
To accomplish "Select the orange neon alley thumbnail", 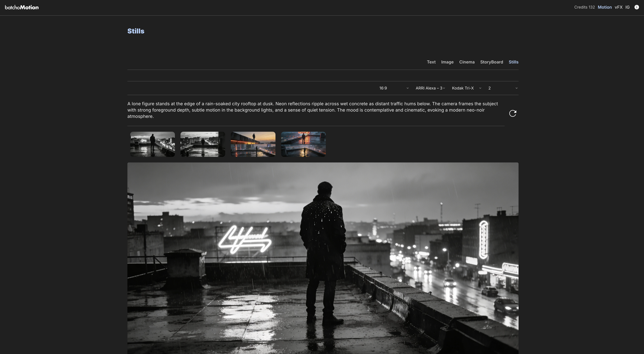I will pyautogui.click(x=303, y=144).
